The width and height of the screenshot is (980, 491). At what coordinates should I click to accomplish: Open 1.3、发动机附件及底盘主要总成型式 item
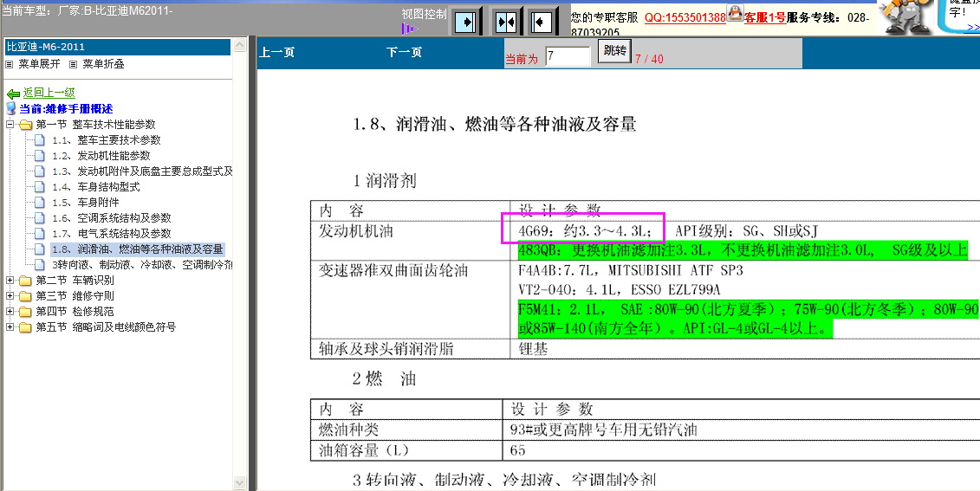point(142,171)
